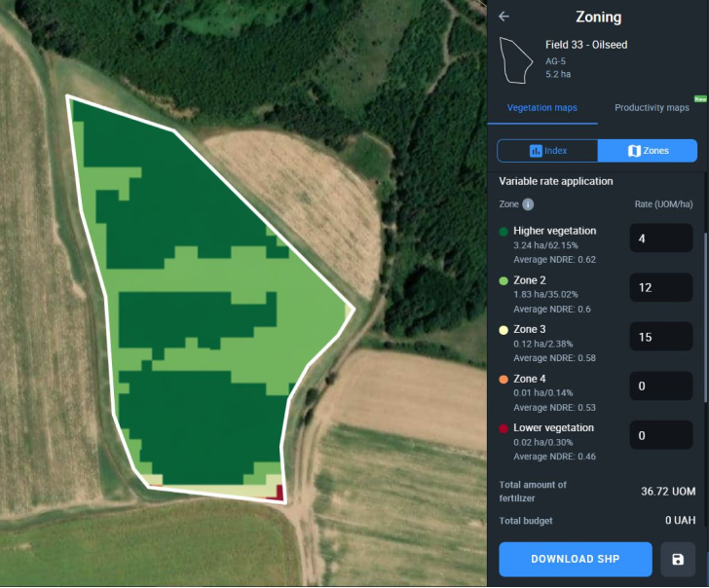Image resolution: width=709 pixels, height=588 pixels.
Task: Click 'Lower vegetation' zone label
Action: [553, 427]
